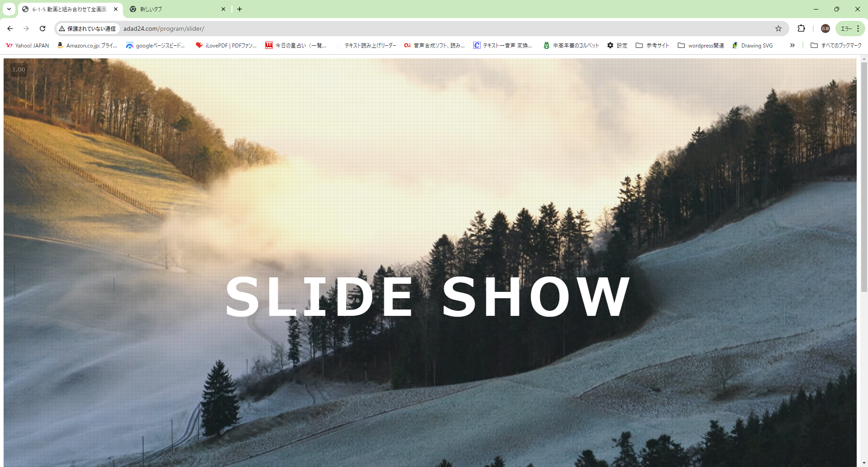Open a new tab with the plus button
This screenshot has height=467, width=868.
240,9
